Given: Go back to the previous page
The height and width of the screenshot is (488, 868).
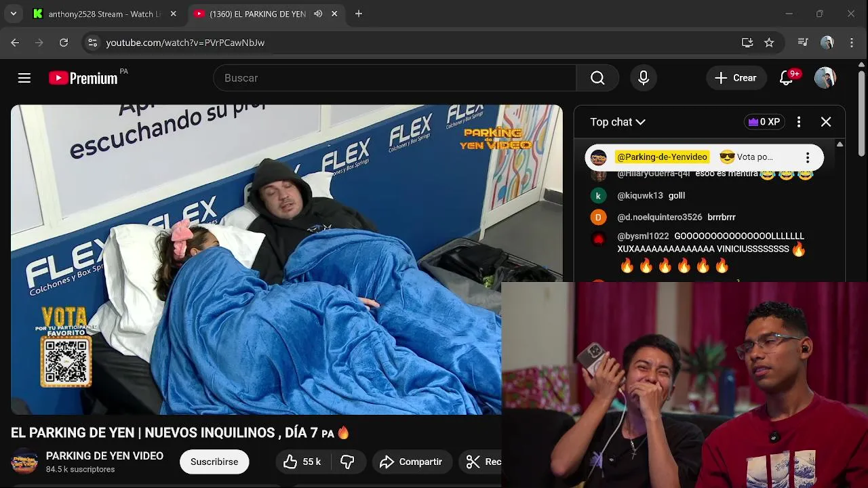Looking at the screenshot, I should 15,42.
